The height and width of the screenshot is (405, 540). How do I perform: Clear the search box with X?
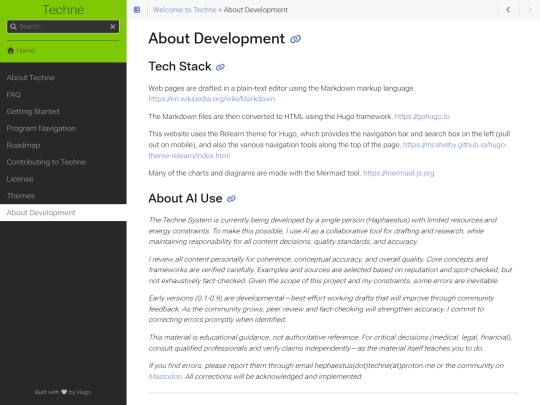coord(113,27)
